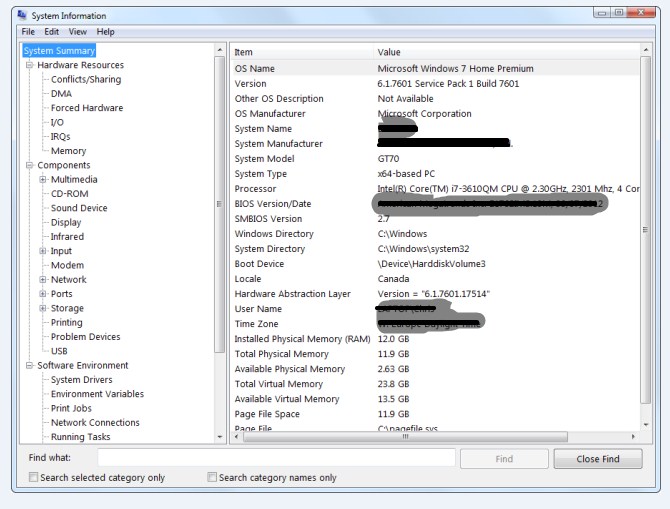Click down arrow of tree pane scrollbar
The height and width of the screenshot is (509, 670).
pyautogui.click(x=220, y=437)
